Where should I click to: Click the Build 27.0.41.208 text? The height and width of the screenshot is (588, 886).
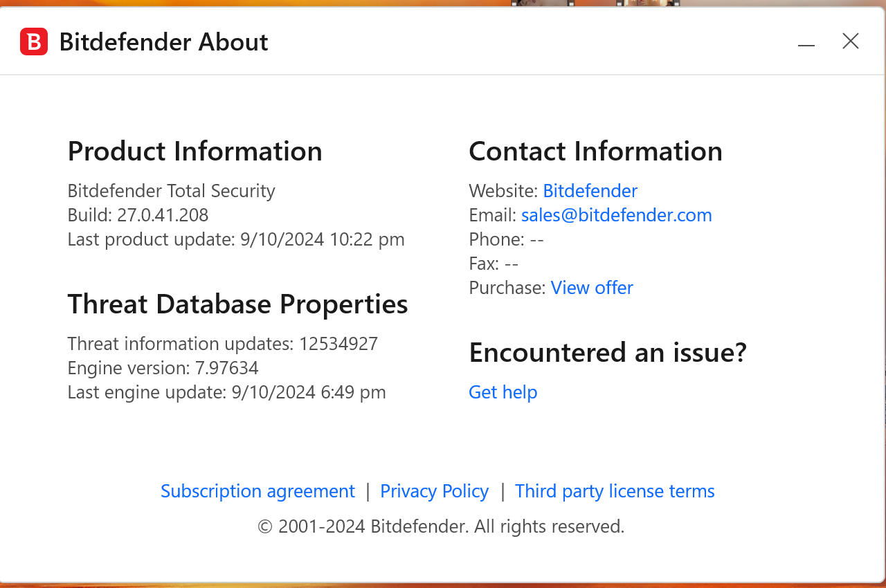pos(138,215)
